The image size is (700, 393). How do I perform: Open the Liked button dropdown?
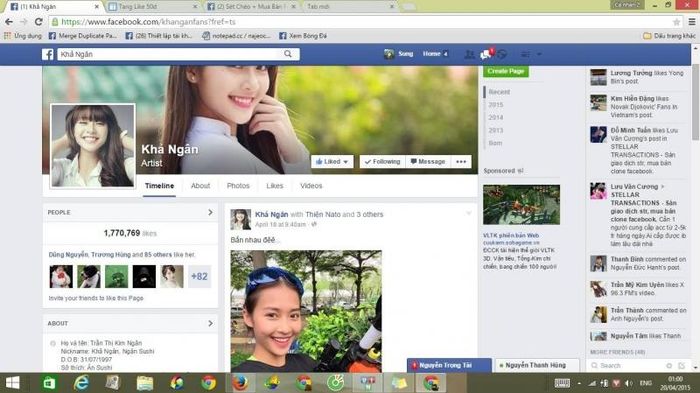(x=332, y=162)
